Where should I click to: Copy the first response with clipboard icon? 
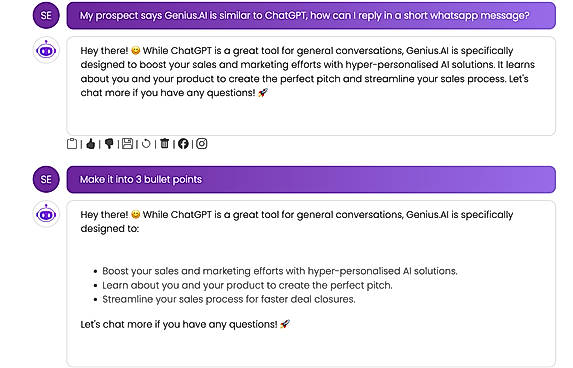pyautogui.click(x=72, y=144)
